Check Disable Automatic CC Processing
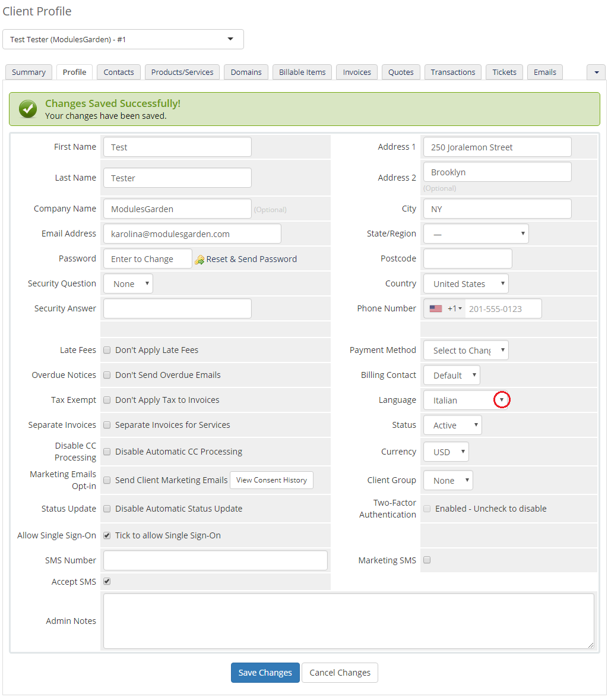608x700 pixels. coord(107,452)
